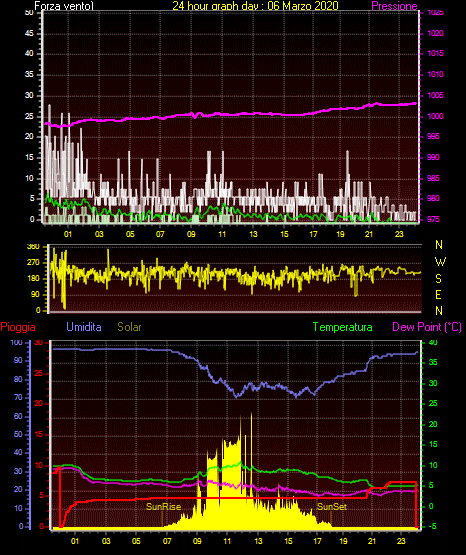This screenshot has width=466, height=555.
Task: Click hour label 23 on top graph
Action: [x=399, y=234]
